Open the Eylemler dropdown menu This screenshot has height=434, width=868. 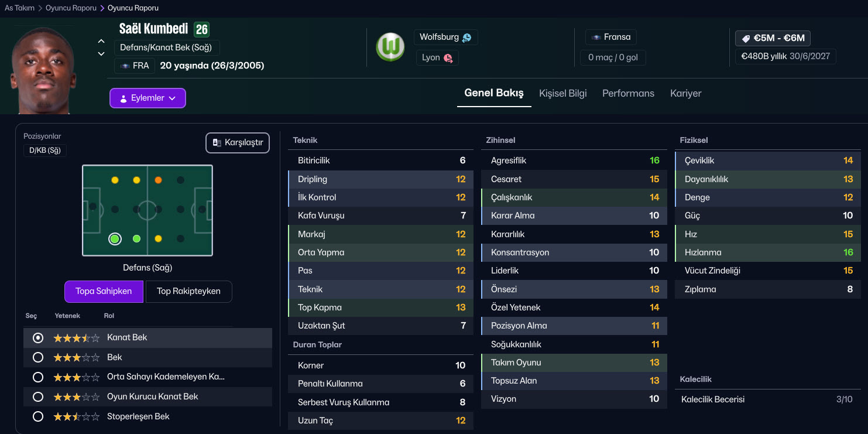[x=147, y=98]
